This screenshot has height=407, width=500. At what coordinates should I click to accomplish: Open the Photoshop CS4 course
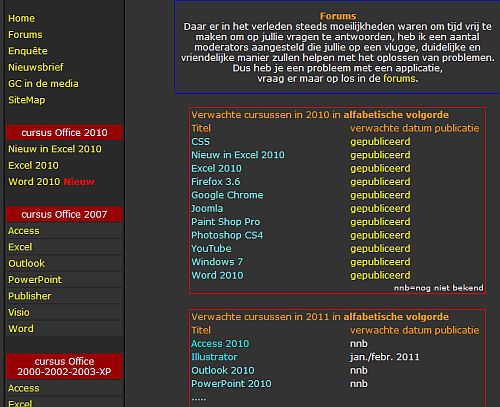click(x=227, y=235)
